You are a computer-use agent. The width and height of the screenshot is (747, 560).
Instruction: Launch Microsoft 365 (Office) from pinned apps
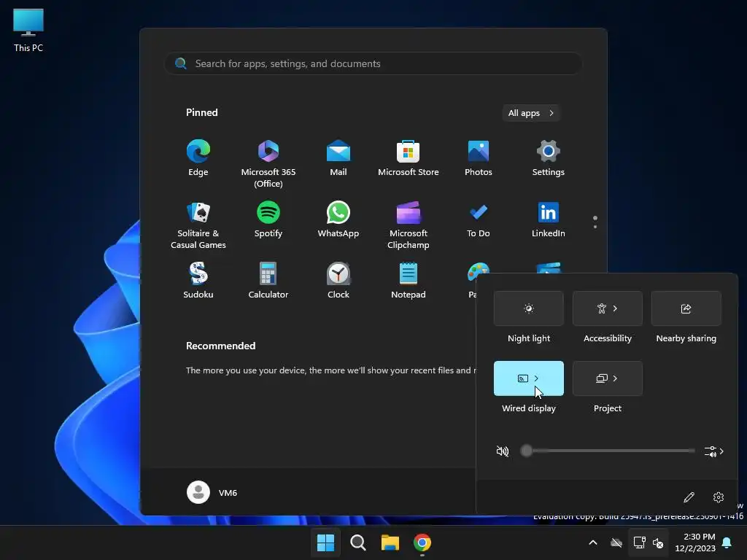click(x=268, y=164)
